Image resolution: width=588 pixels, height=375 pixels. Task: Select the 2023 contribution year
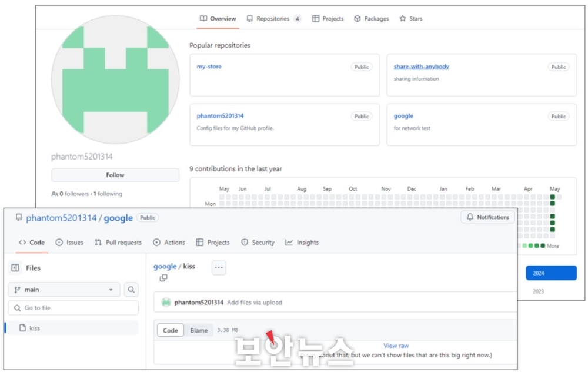click(539, 291)
